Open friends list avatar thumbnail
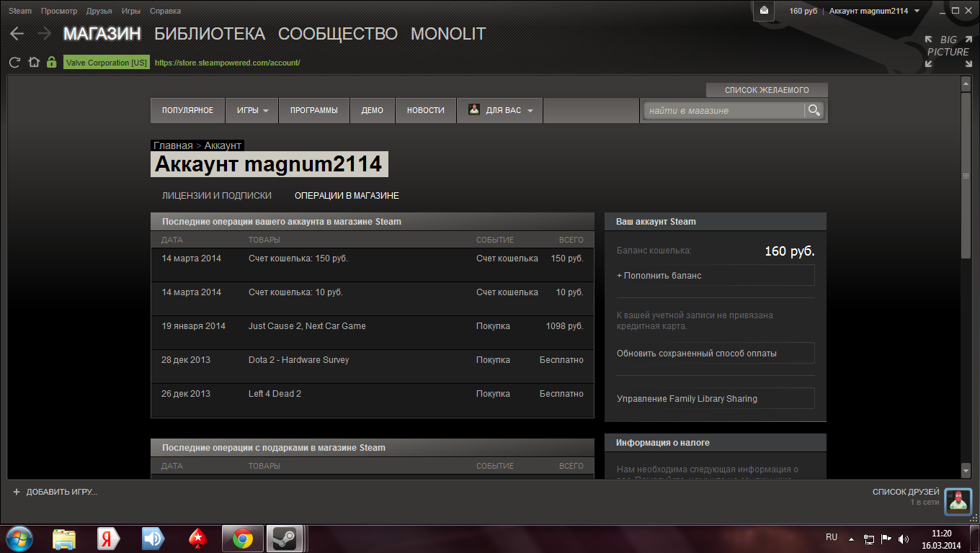 958,501
